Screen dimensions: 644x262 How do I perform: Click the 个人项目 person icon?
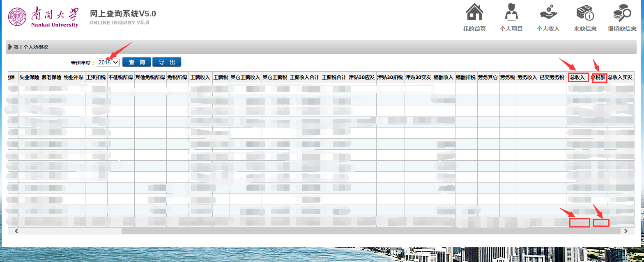point(511,12)
